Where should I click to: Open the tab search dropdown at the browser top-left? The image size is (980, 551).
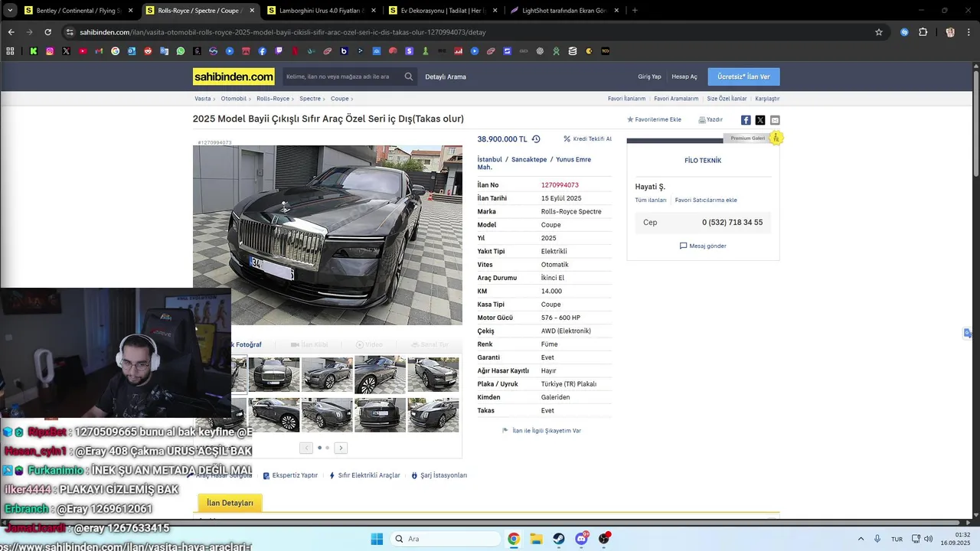pos(10,11)
